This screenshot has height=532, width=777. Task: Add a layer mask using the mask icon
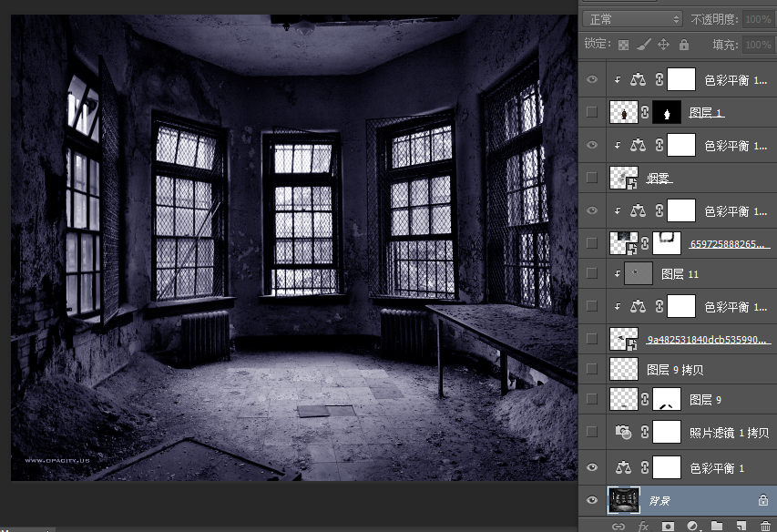(668, 526)
